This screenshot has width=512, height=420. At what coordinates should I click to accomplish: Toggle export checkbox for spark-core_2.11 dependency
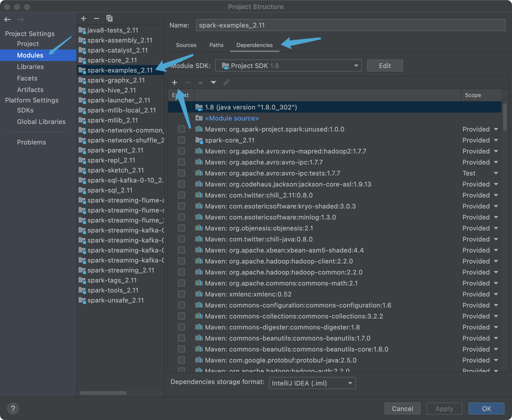click(181, 140)
